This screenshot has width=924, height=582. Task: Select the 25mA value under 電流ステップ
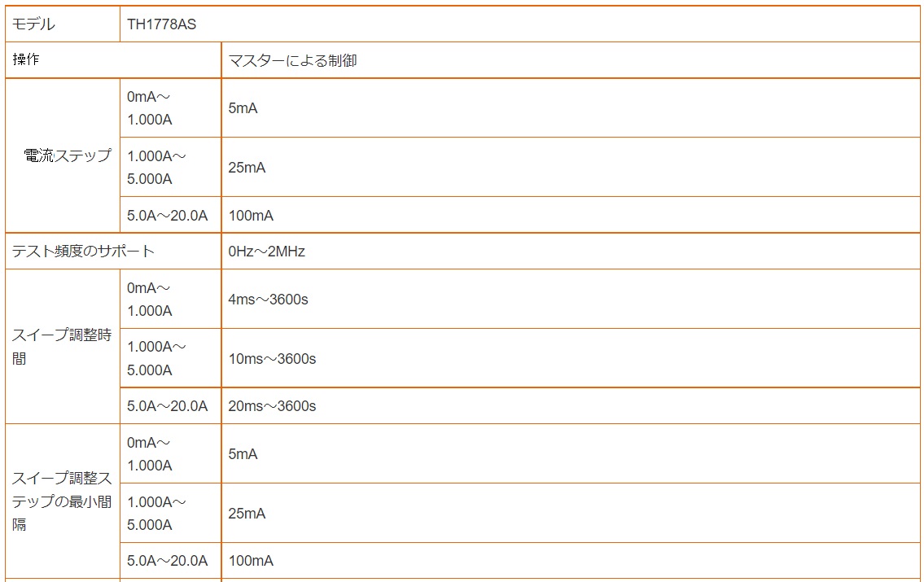[x=571, y=168]
